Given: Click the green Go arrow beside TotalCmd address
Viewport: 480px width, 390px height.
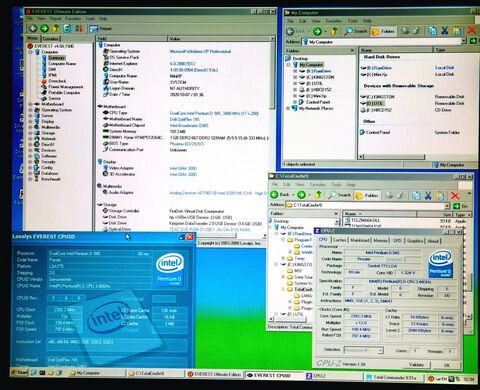Looking at the screenshot, I should pos(456,206).
